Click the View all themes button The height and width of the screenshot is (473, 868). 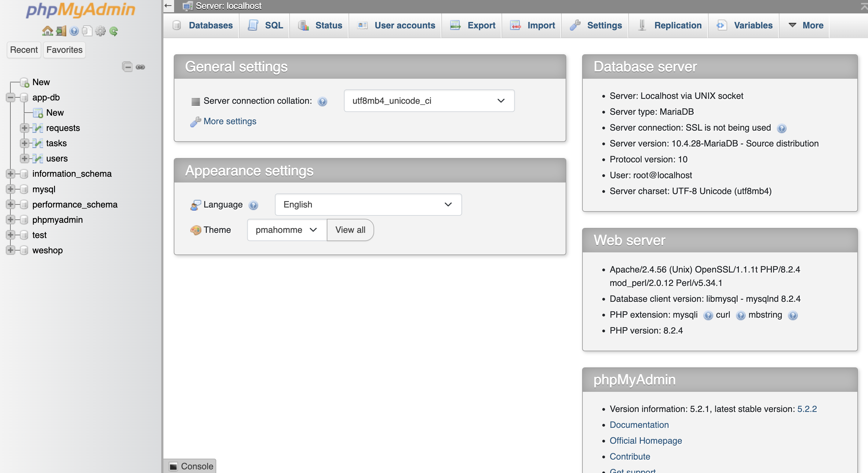click(350, 230)
